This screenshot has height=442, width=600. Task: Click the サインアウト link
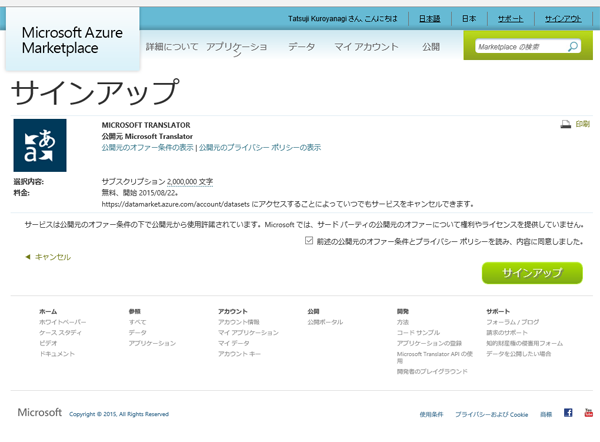tap(563, 18)
